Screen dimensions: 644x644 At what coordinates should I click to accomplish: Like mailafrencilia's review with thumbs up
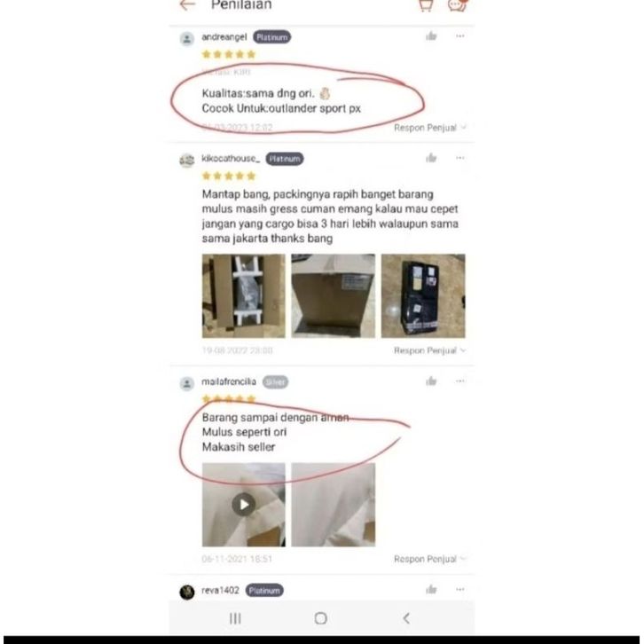click(431, 381)
